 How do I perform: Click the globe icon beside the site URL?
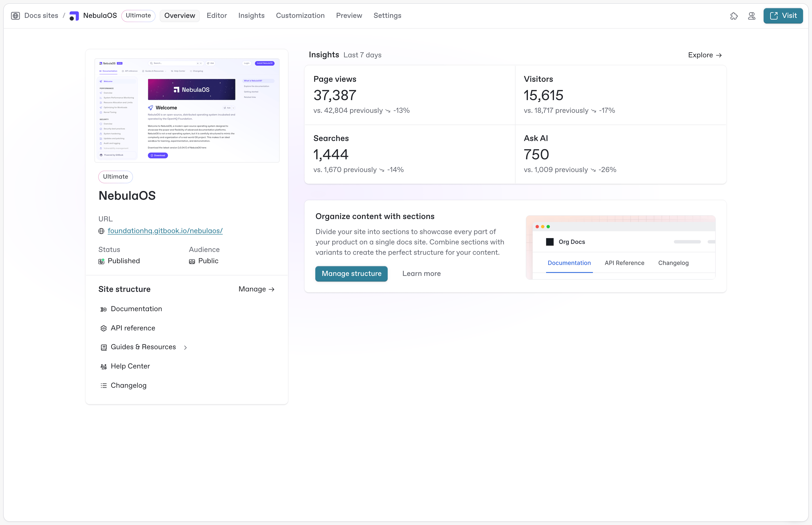tap(101, 231)
